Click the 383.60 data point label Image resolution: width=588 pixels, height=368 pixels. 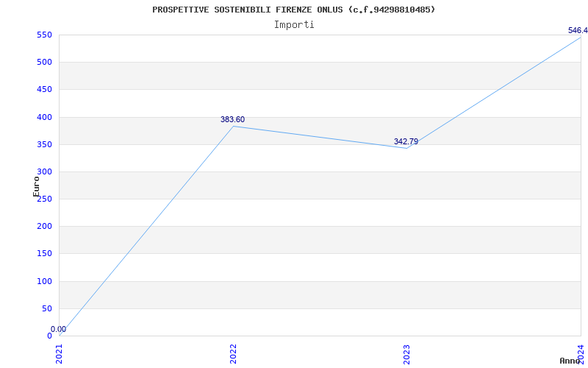point(232,119)
